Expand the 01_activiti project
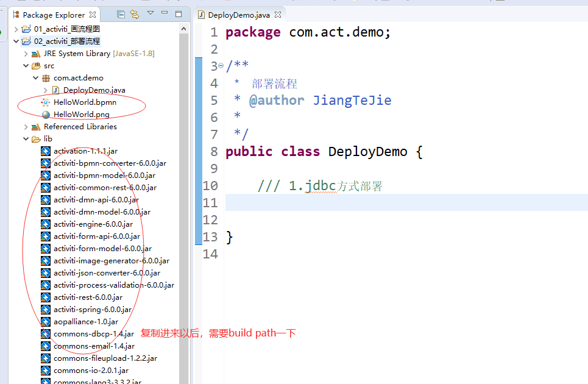The image size is (588, 384). (16, 29)
